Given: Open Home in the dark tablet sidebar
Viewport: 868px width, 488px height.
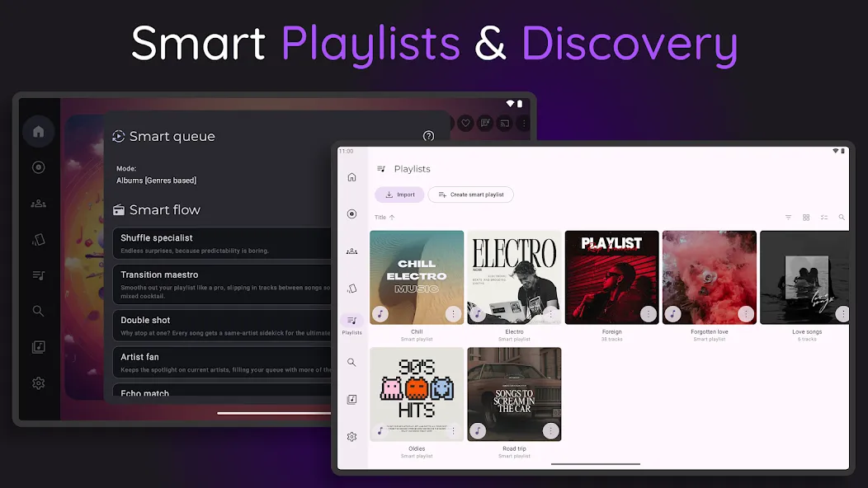Looking at the screenshot, I should 38,132.
